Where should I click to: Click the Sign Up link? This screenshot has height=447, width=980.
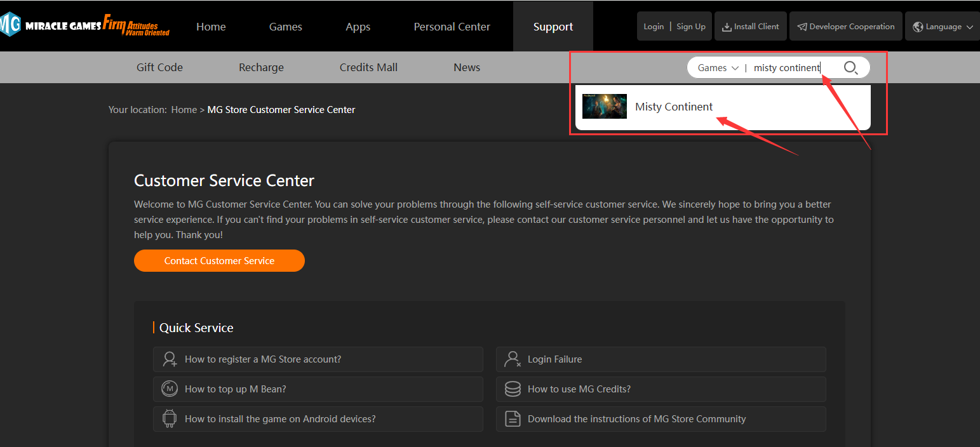[x=690, y=27]
